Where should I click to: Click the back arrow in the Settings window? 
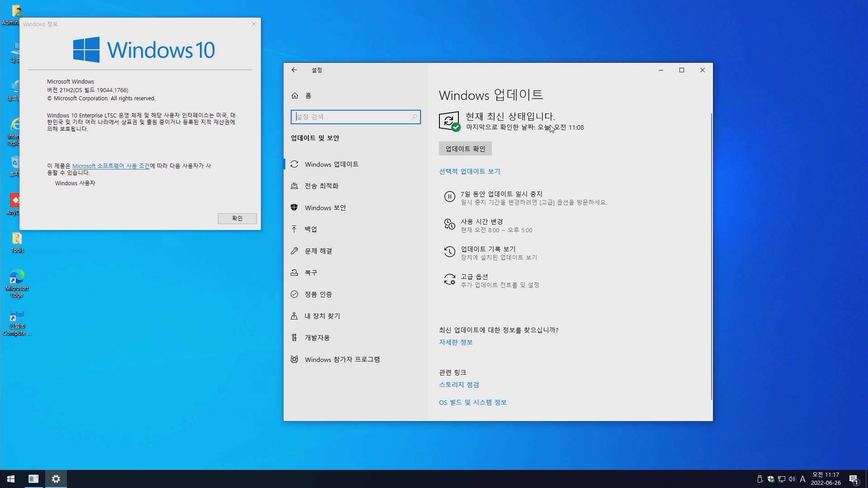pos(294,70)
